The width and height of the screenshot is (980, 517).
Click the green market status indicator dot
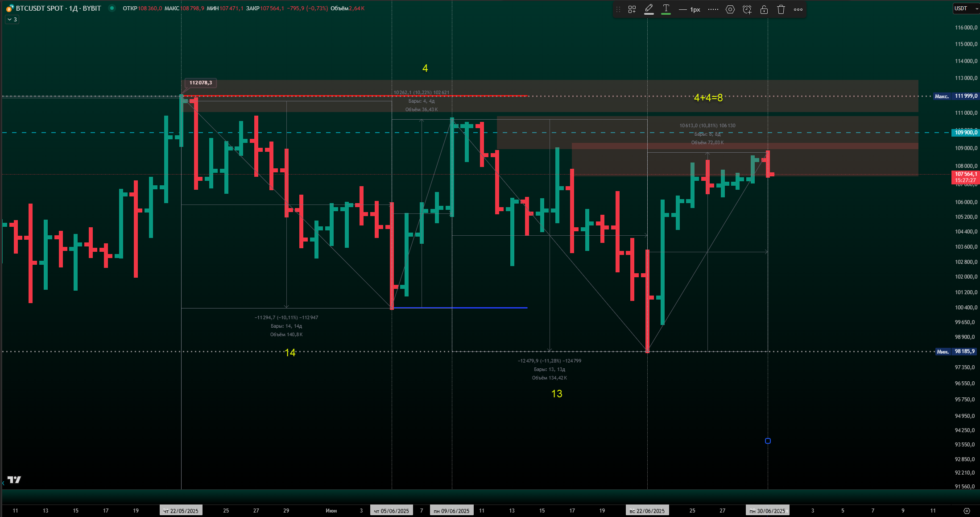(x=112, y=8)
